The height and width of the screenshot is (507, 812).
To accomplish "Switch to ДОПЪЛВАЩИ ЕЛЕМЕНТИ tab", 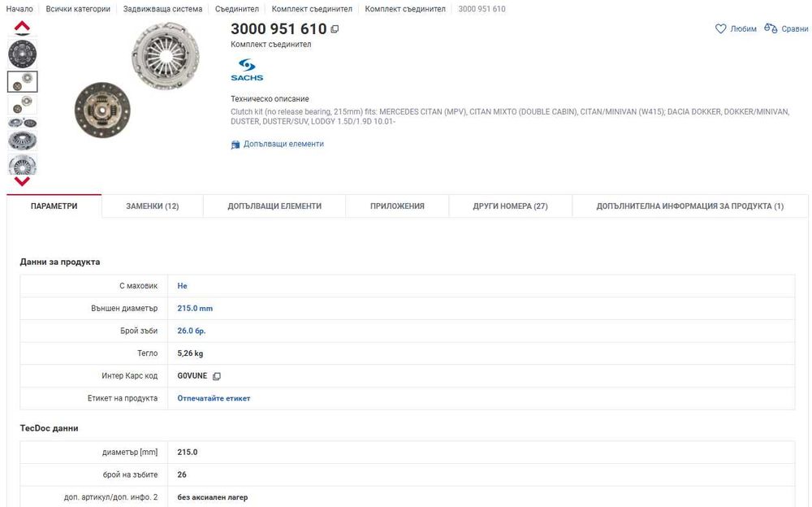I will pyautogui.click(x=274, y=206).
